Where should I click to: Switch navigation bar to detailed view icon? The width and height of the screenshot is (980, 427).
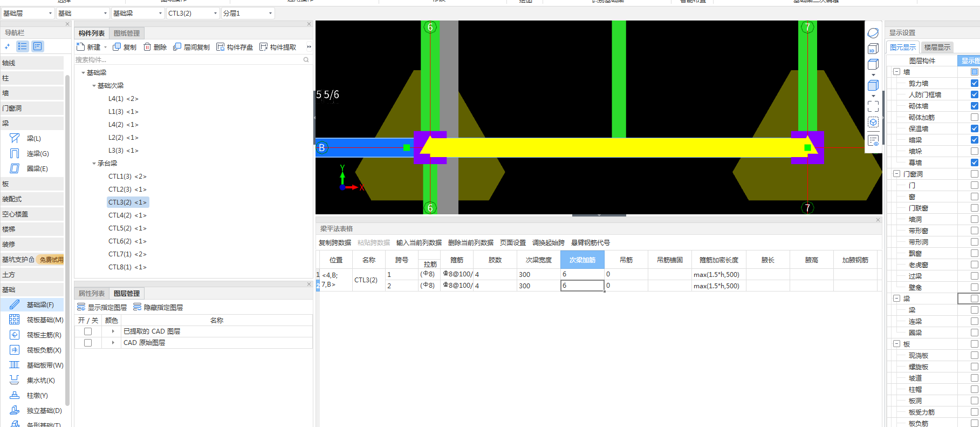(x=37, y=46)
